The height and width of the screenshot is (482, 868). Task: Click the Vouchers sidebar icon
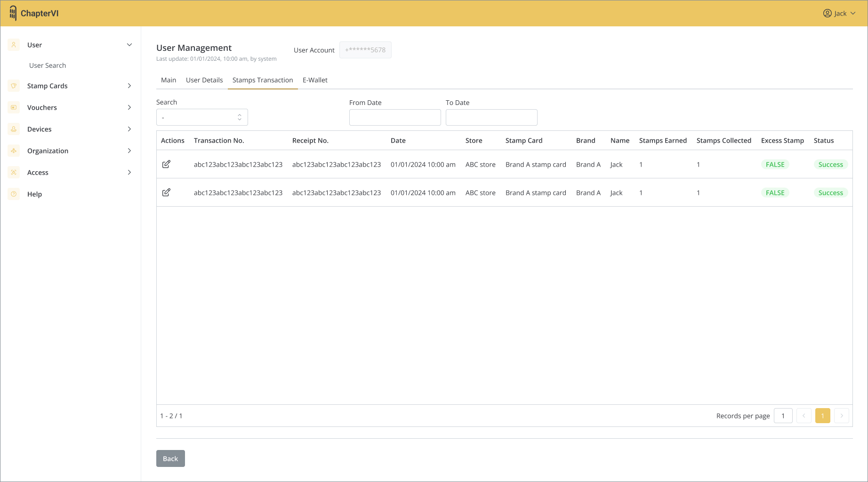tap(14, 107)
